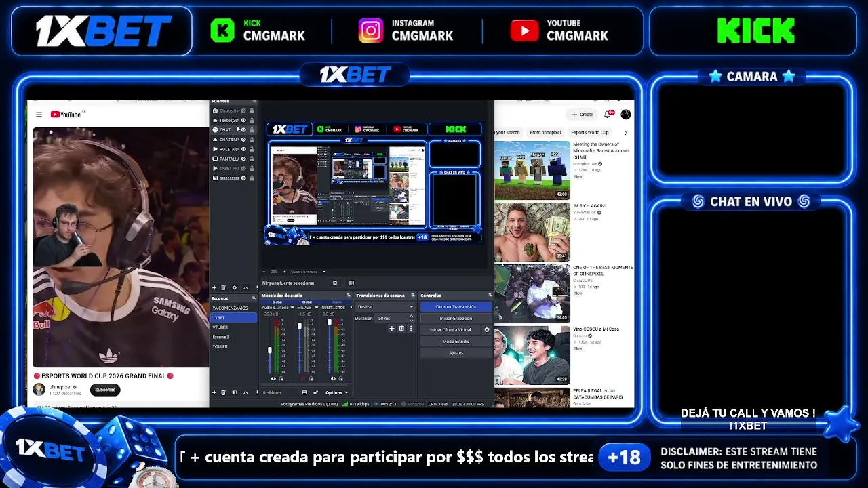
Task: Click YouTube Create button
Action: 583,114
